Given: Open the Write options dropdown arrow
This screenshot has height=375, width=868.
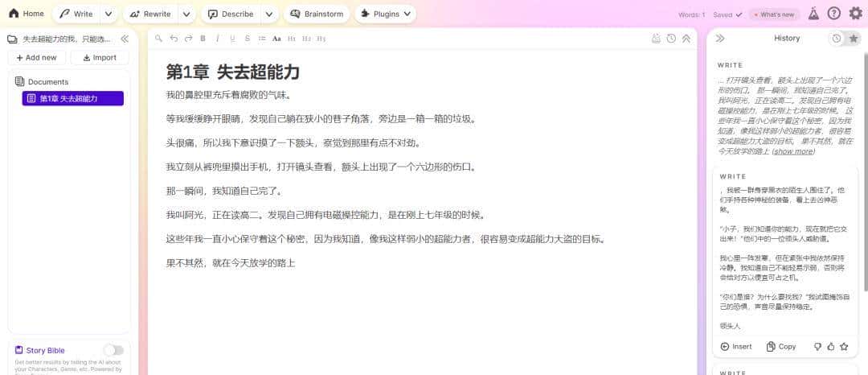Looking at the screenshot, I should coord(108,14).
